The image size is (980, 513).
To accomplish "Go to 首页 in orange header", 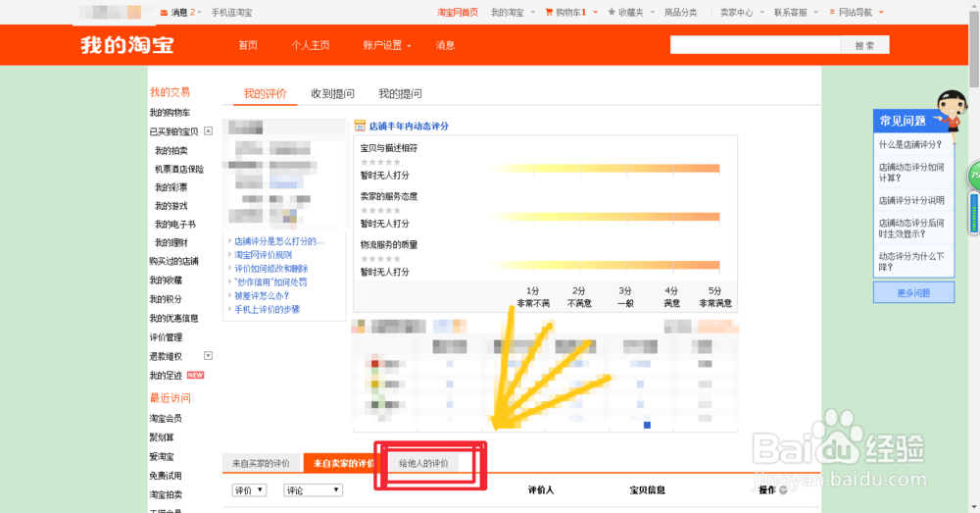I will 248,45.
